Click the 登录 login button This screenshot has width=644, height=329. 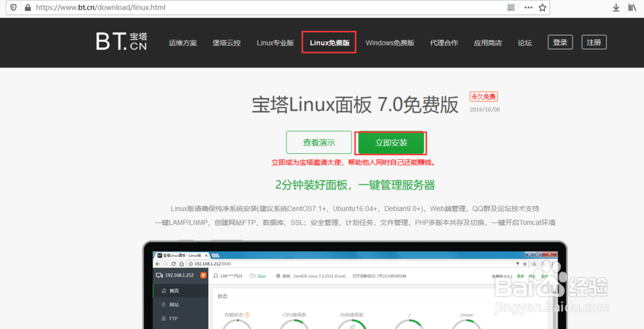point(560,42)
